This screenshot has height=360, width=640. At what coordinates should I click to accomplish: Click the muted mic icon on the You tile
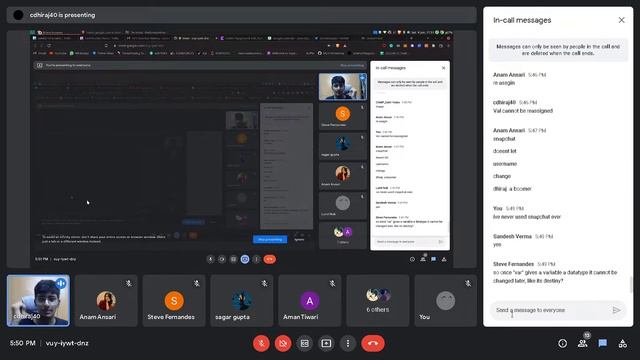coord(468,283)
